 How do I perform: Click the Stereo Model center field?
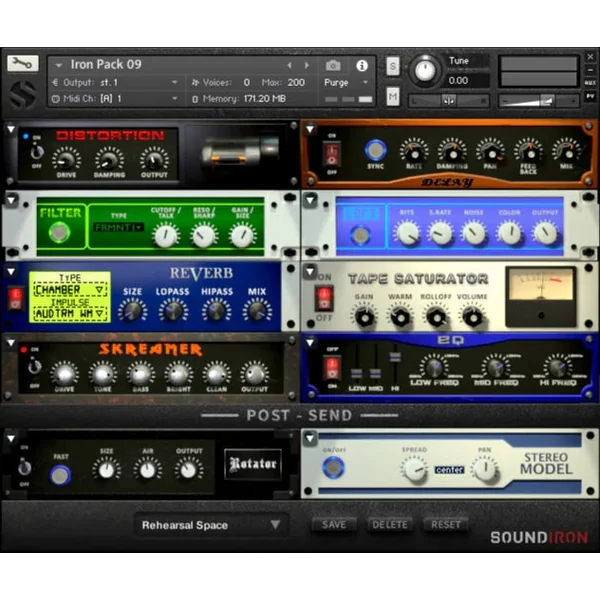click(449, 470)
